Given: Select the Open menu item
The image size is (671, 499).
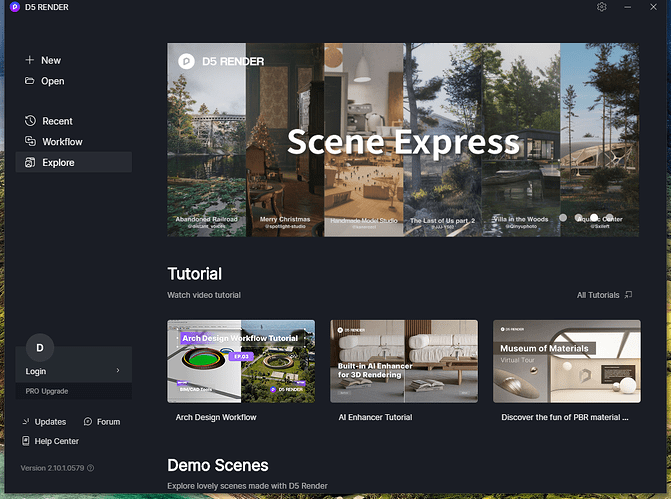Looking at the screenshot, I should [x=53, y=81].
